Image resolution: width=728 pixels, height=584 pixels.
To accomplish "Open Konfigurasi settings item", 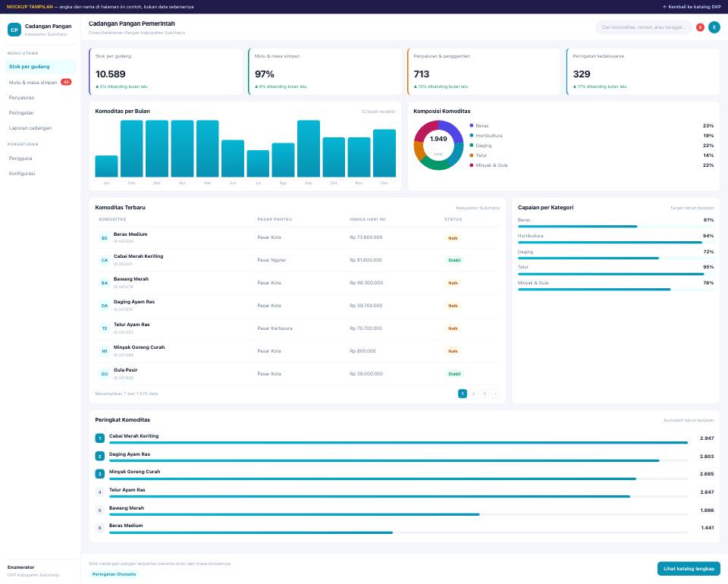I will pos(40,173).
